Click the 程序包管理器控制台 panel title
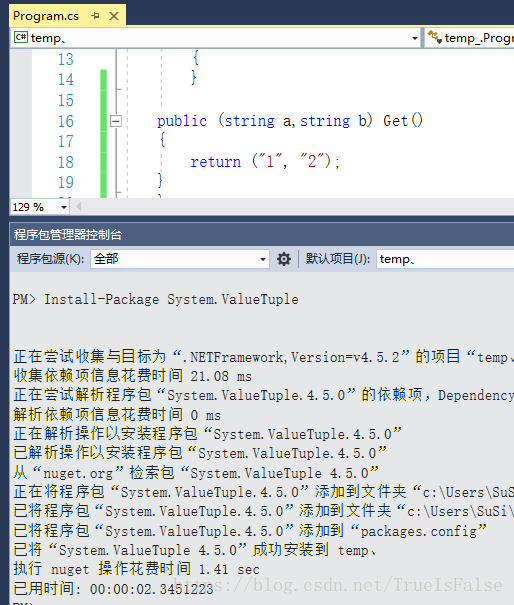This screenshot has width=514, height=605. tap(68, 235)
